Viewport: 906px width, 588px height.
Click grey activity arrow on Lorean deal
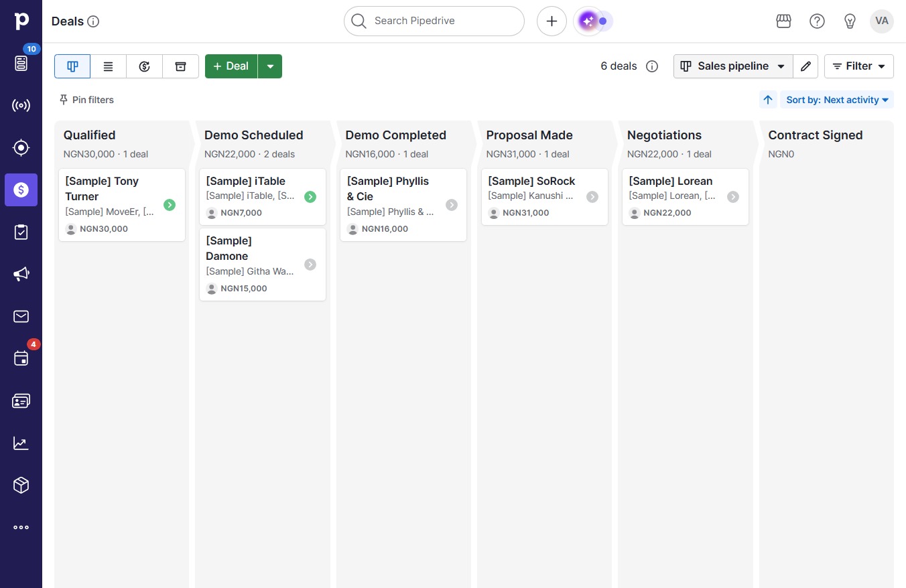(733, 197)
